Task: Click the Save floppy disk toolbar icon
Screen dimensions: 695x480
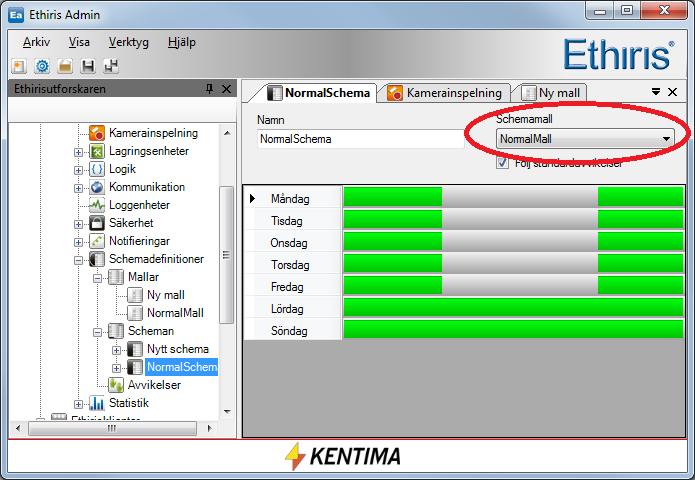Action: (x=88, y=66)
